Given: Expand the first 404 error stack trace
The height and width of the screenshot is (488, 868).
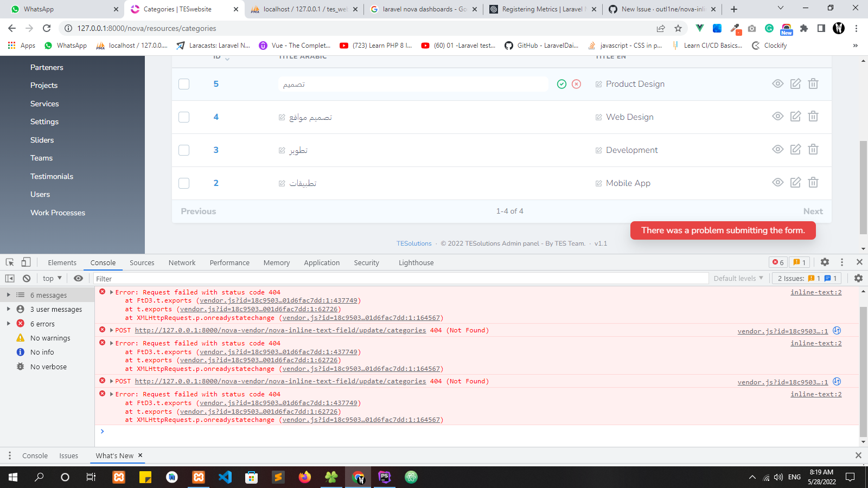Looking at the screenshot, I should (112, 292).
